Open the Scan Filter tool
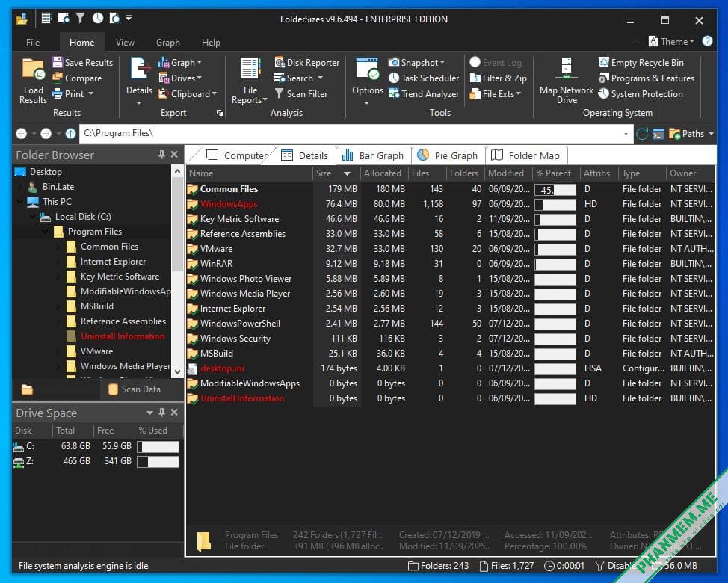Screen dimensions: 728x583 click(x=301, y=93)
